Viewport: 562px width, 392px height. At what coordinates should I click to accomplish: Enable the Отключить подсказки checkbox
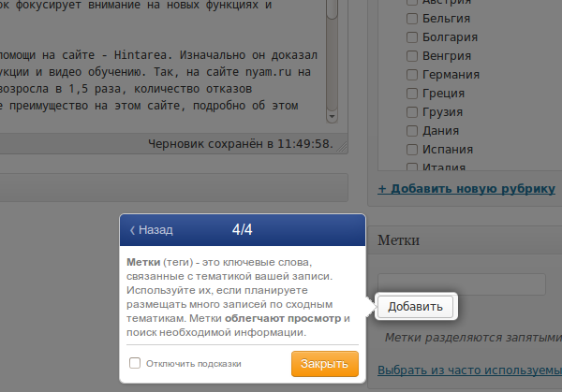click(135, 363)
